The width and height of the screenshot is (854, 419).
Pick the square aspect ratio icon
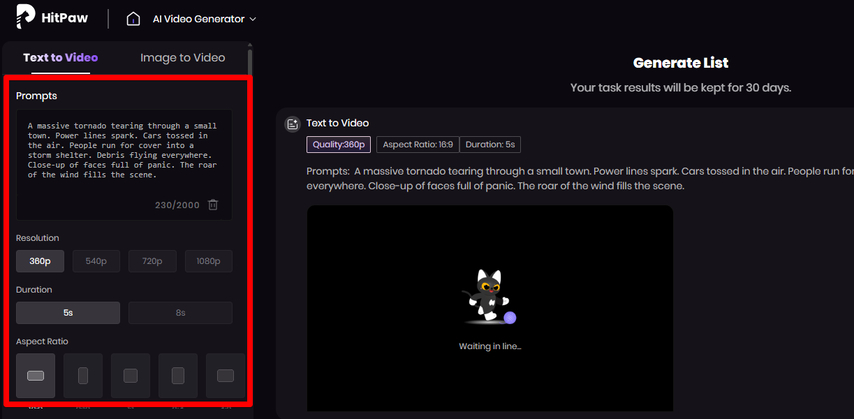click(x=130, y=375)
